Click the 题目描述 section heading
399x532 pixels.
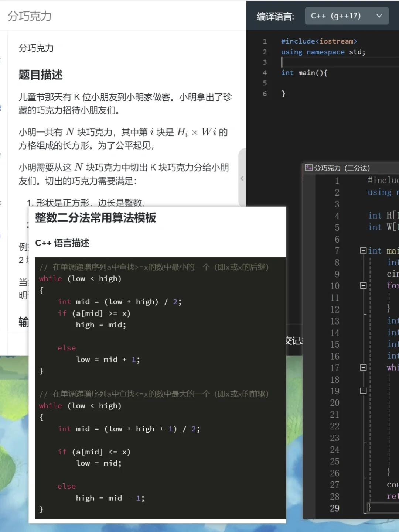click(41, 75)
